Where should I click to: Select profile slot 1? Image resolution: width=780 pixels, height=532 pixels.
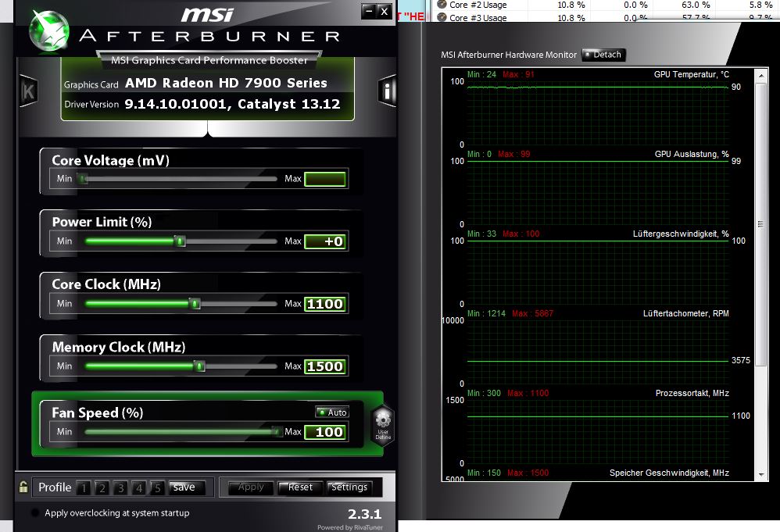(x=84, y=487)
